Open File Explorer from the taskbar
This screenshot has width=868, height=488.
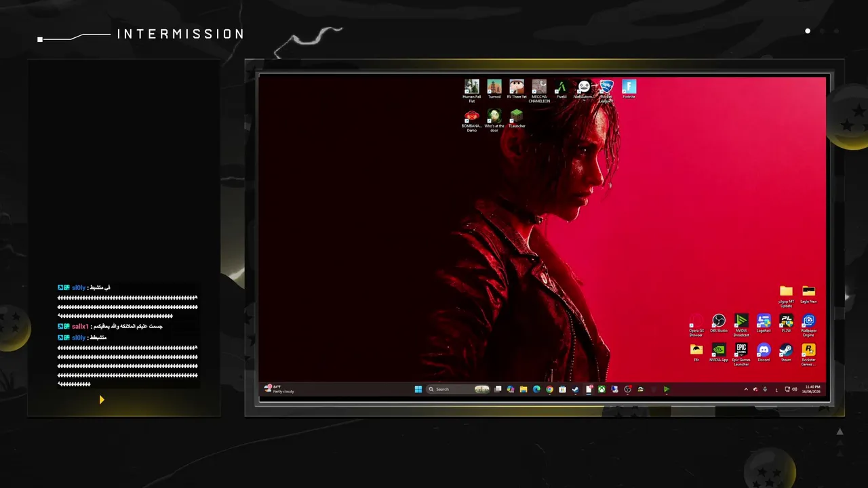(524, 389)
